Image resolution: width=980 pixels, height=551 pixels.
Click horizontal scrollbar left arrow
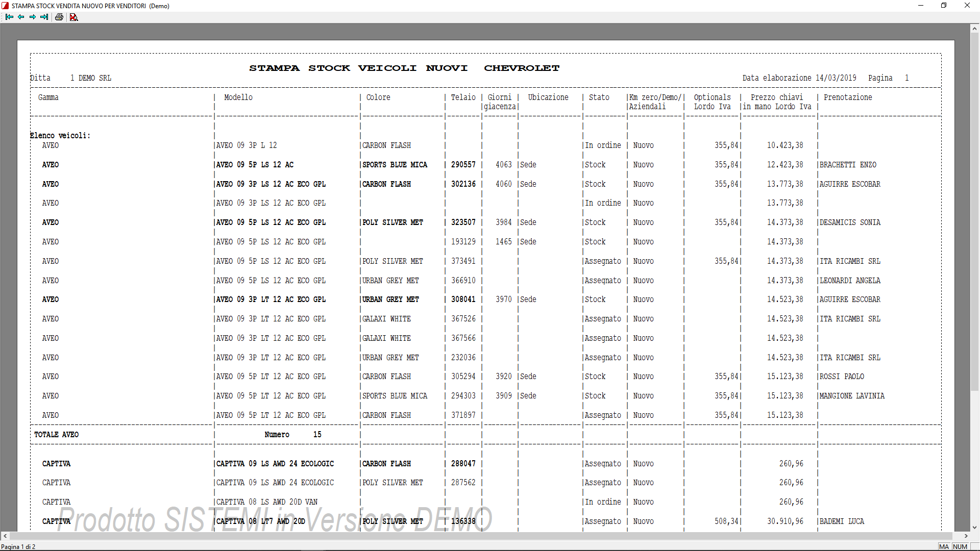[x=5, y=536]
